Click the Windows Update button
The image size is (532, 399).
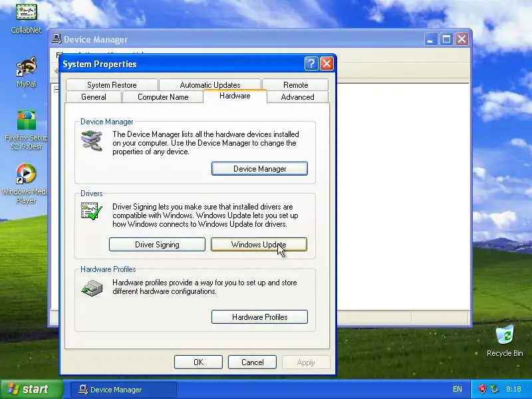click(x=259, y=245)
